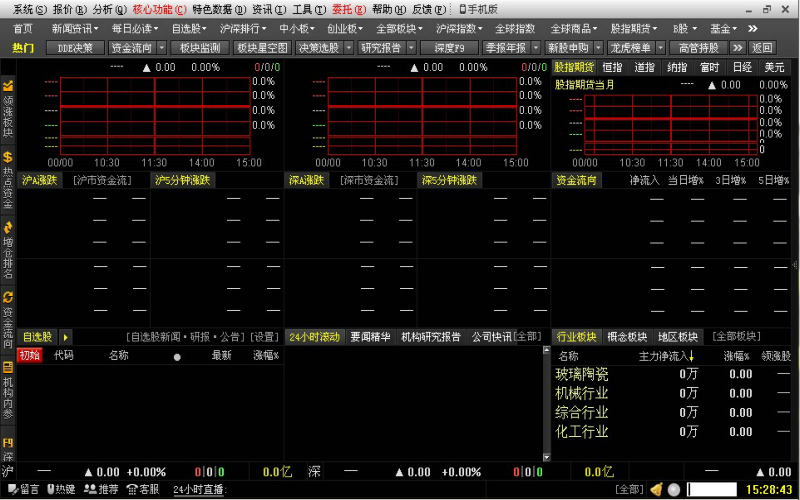Click the 24小时直播 label in status bar

199,490
